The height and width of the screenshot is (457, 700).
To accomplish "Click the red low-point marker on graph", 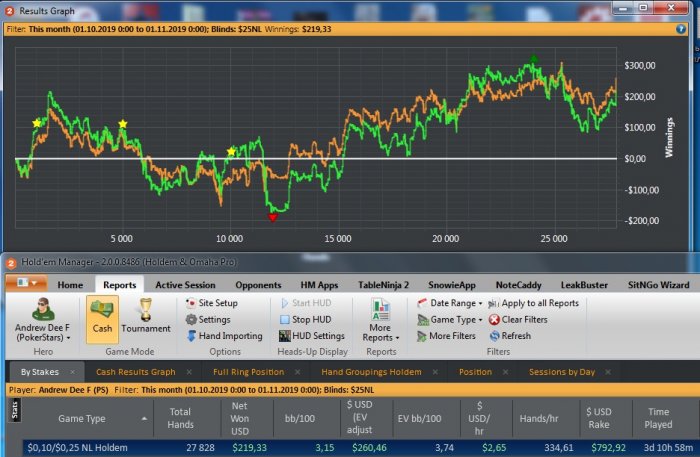I will click(x=273, y=217).
